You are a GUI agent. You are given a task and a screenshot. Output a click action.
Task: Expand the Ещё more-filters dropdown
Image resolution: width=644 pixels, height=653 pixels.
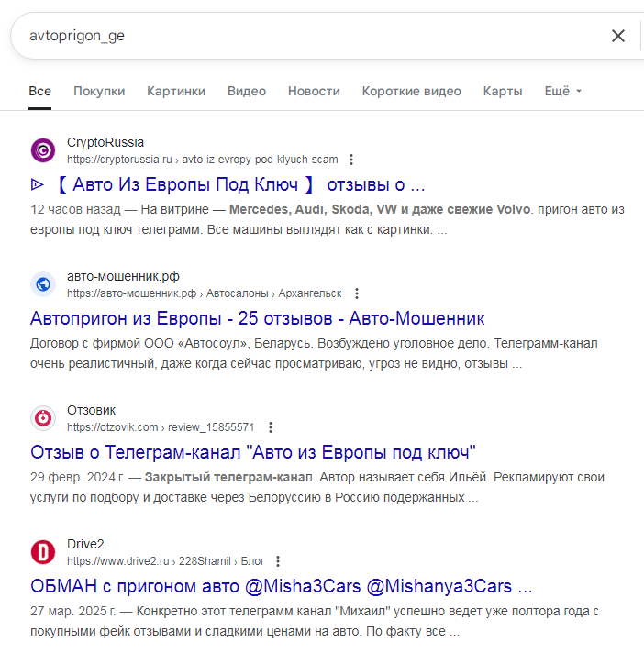(x=563, y=91)
